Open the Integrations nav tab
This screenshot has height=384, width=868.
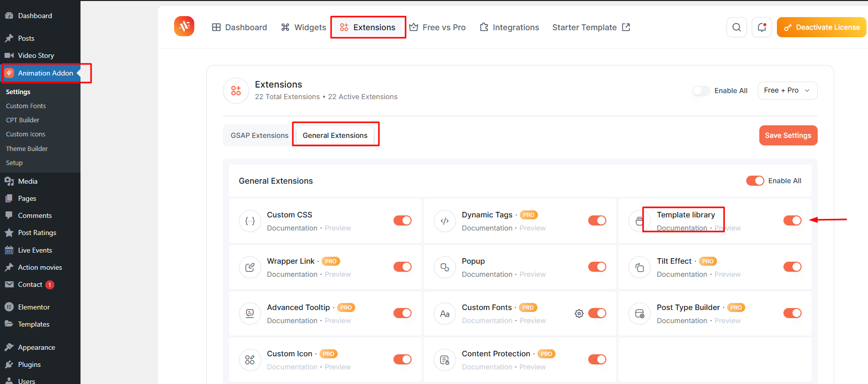pyautogui.click(x=509, y=27)
